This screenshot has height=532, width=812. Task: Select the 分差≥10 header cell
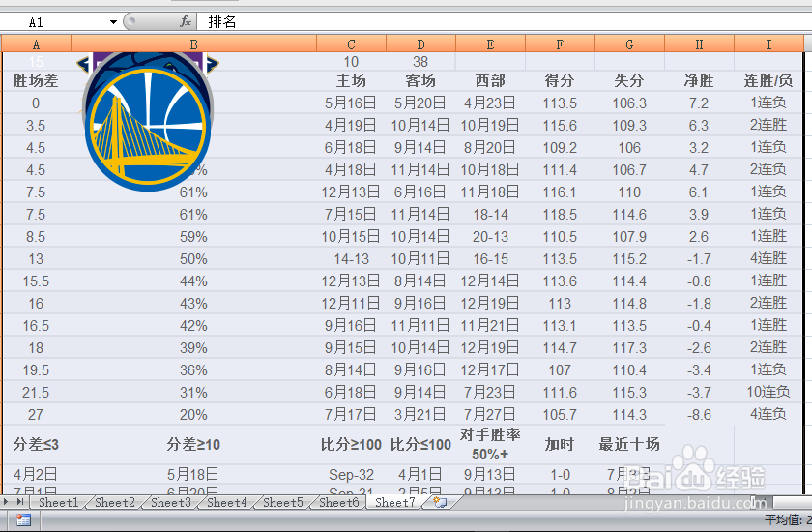[x=193, y=444]
